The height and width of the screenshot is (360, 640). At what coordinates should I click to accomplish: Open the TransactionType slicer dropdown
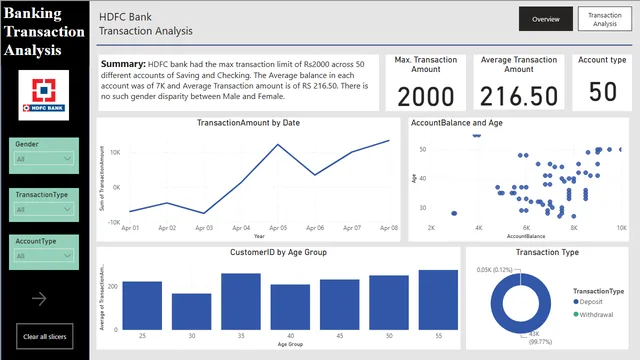44,209
